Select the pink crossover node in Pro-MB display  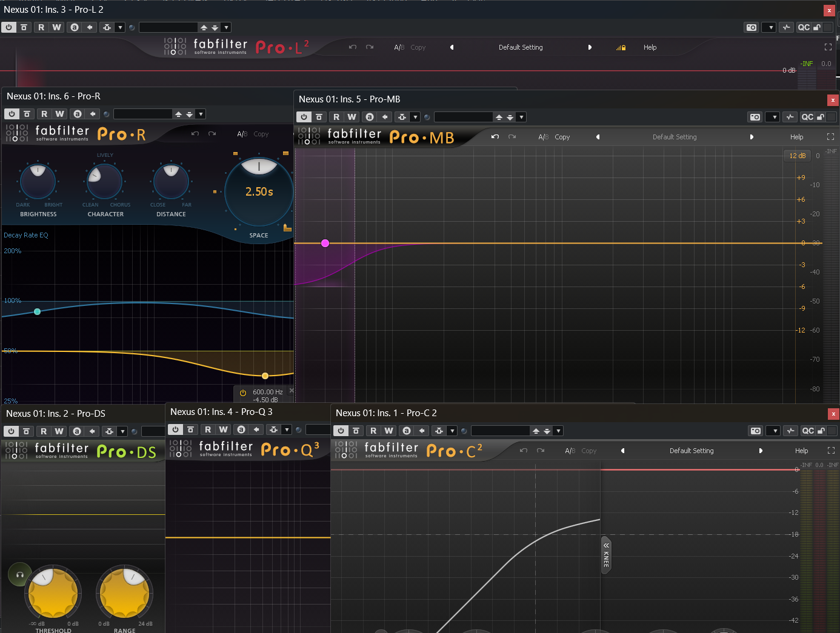coord(325,243)
